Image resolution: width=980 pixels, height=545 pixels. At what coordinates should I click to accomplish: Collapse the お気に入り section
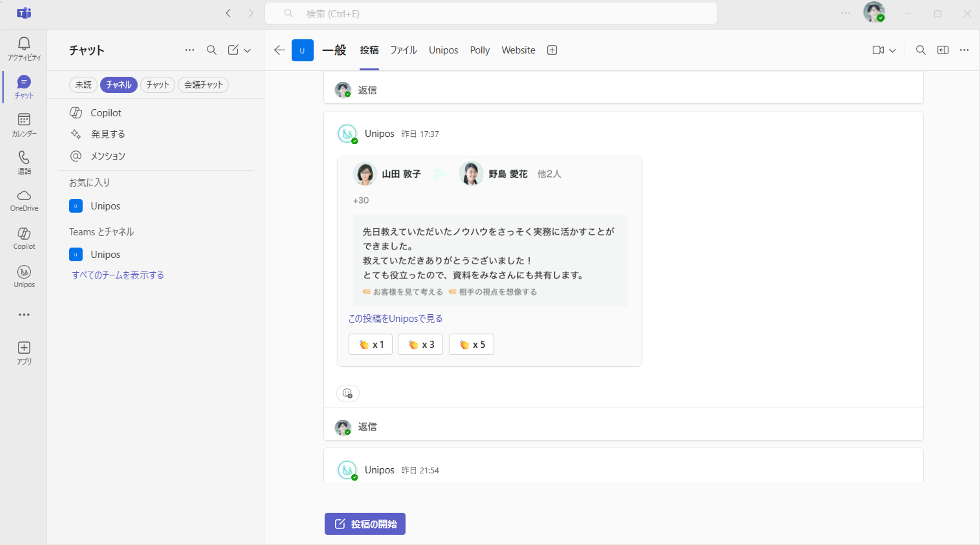point(90,183)
